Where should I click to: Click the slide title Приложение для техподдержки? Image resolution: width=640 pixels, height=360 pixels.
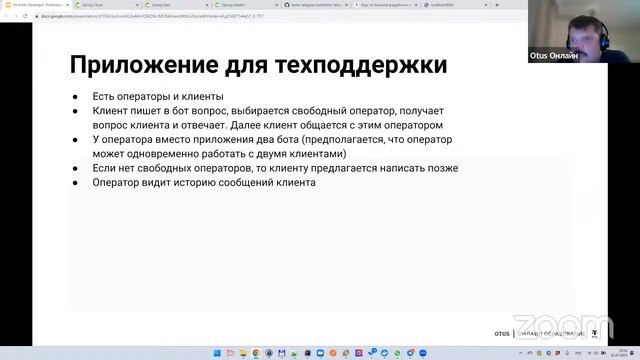point(258,64)
